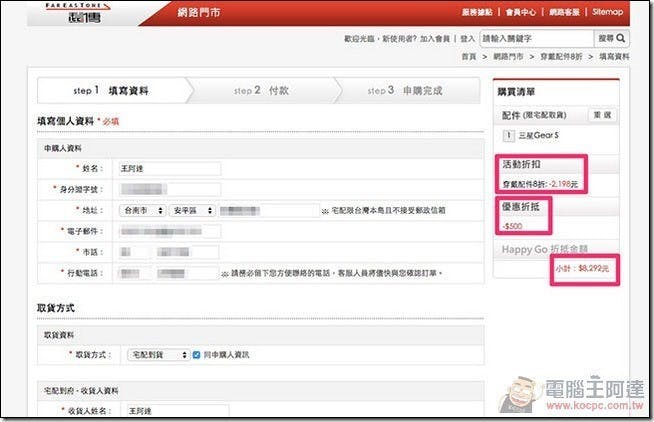
Task: Click the 姓名 input field
Action: pos(167,168)
